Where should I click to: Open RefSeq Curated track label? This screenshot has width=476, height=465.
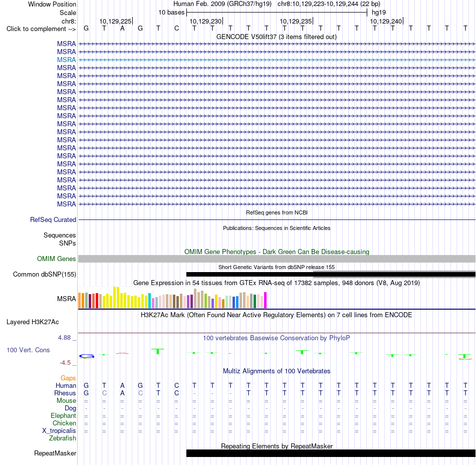pos(53,219)
